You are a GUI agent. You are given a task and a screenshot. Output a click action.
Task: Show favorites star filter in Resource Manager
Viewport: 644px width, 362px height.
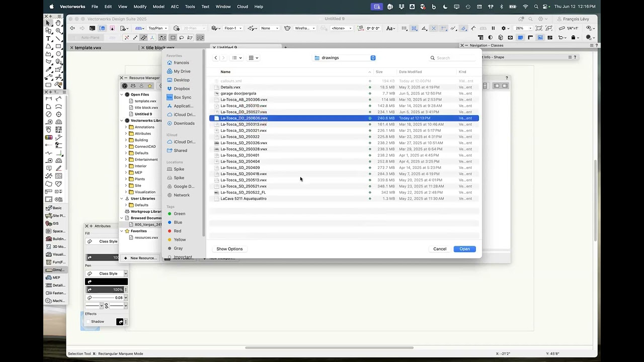point(150,86)
